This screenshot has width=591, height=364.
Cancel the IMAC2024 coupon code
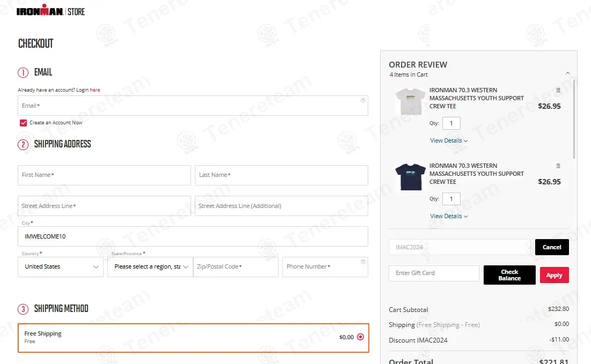[552, 247]
